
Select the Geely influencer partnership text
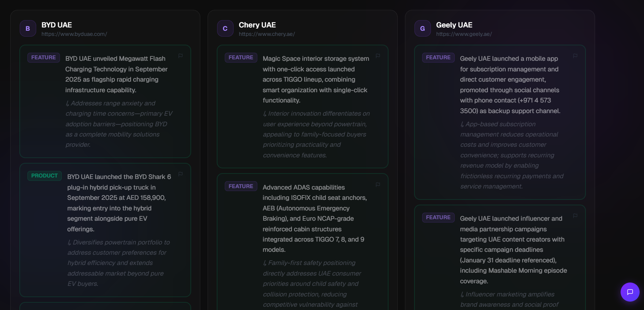pos(514,250)
